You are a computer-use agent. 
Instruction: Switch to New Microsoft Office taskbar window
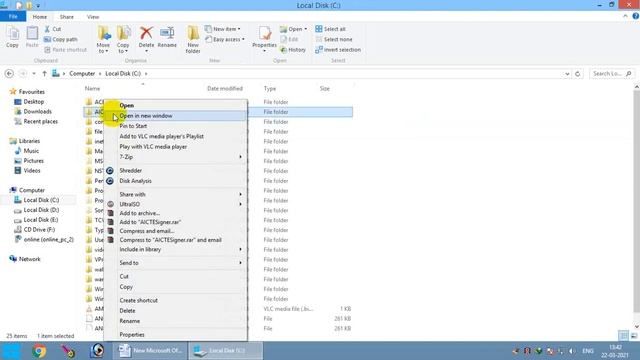coord(150,351)
